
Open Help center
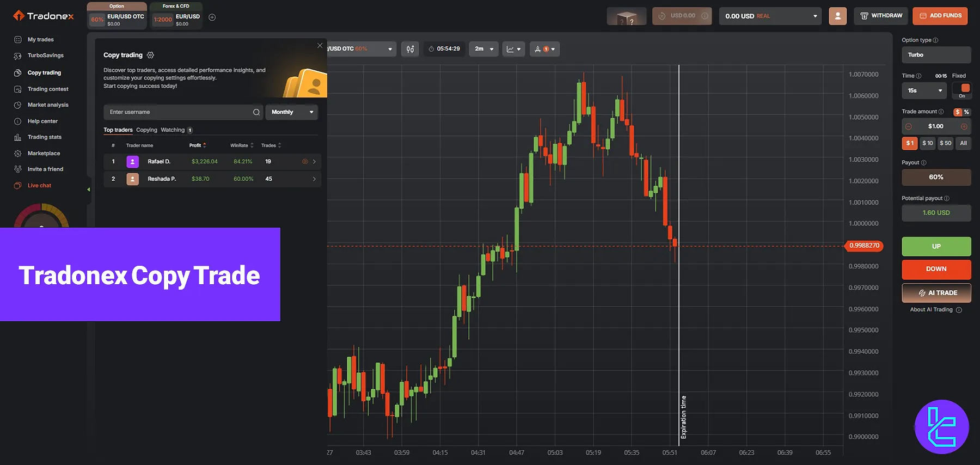[x=42, y=121]
